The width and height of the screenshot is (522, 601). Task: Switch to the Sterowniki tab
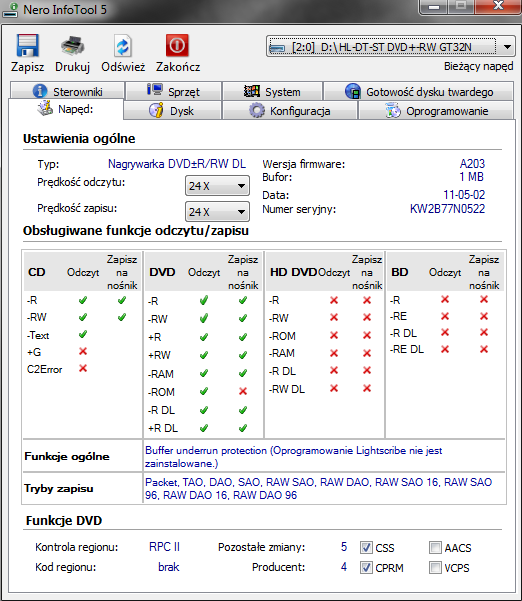point(67,91)
